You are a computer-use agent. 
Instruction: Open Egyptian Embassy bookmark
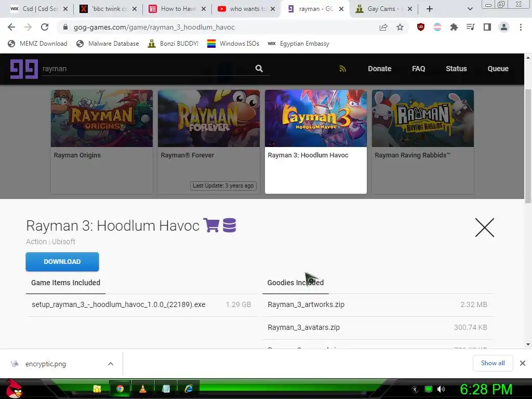[298, 44]
